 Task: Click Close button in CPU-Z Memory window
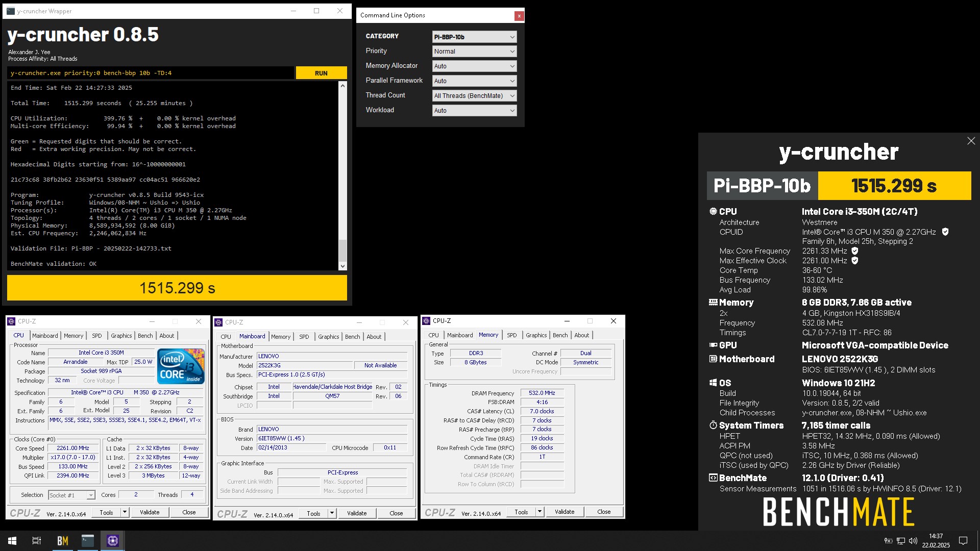(x=604, y=512)
